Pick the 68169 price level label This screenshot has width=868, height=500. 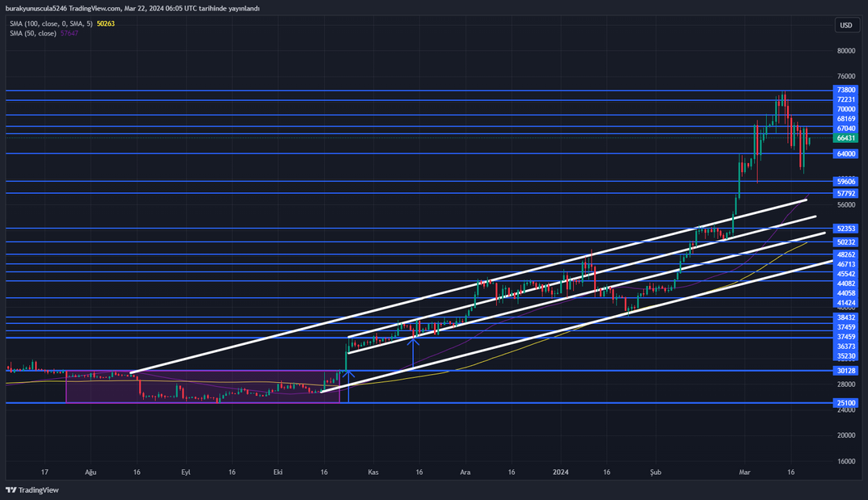(x=846, y=119)
